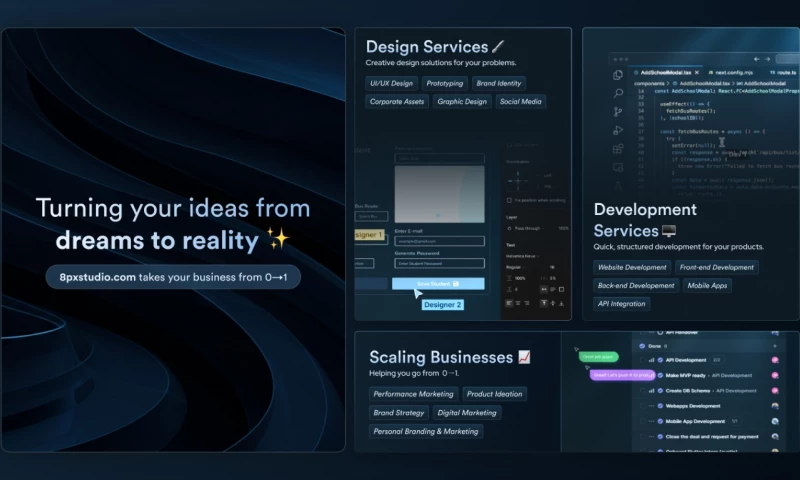Screen dimensions: 800x480
Task: Click the left text-align icon in design panel
Action: point(509,302)
